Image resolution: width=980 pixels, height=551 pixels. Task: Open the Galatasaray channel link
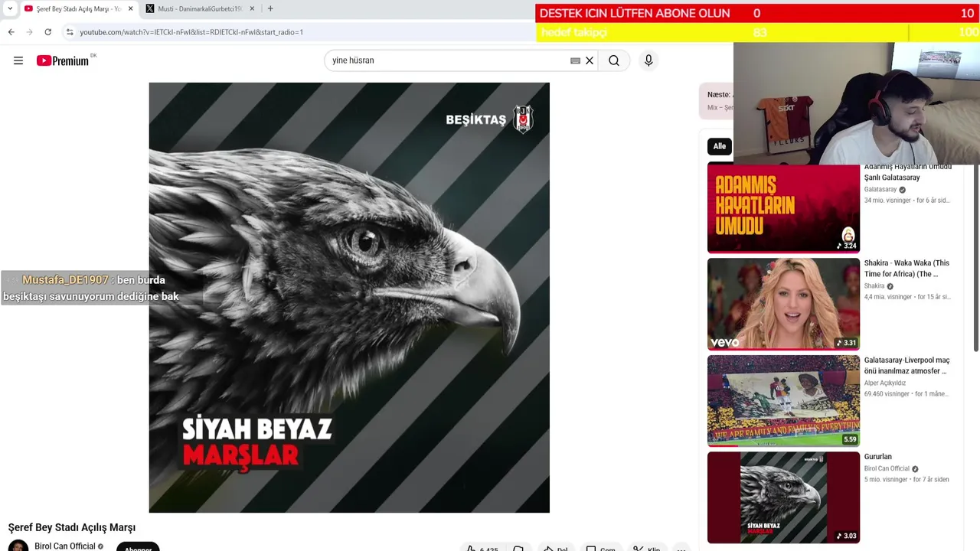(880, 190)
